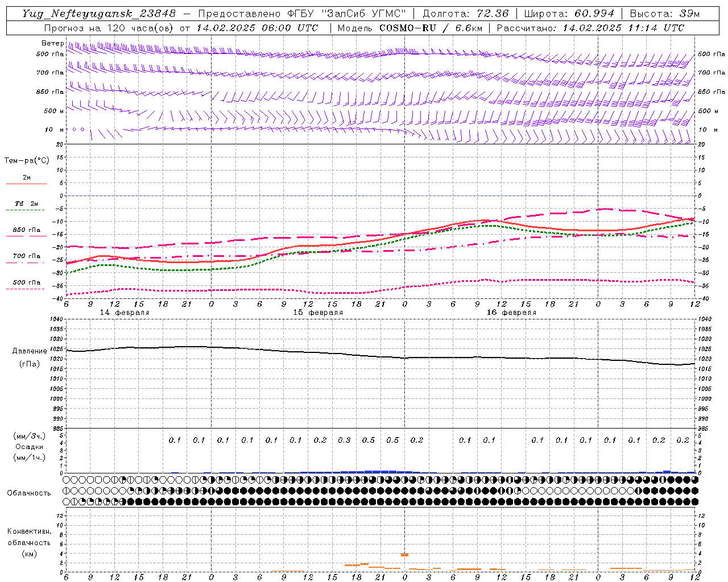Screen dimensions: 728x582
Task: Click the Осадки precipitation label
Action: coord(30,447)
